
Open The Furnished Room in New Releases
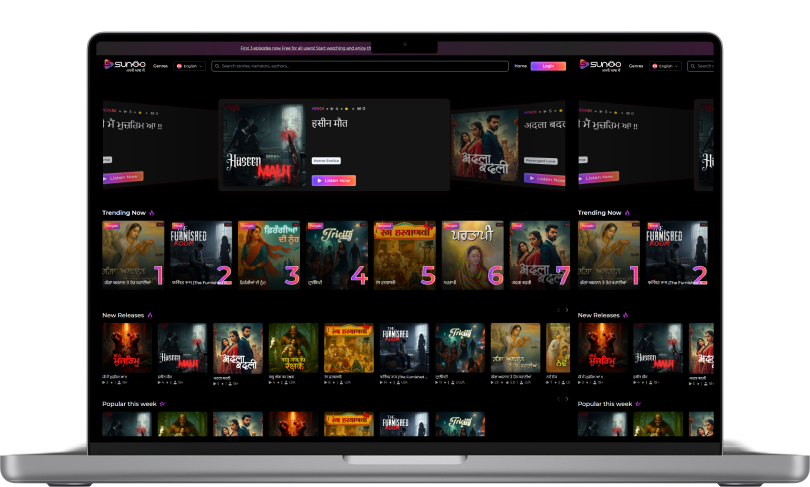404,348
